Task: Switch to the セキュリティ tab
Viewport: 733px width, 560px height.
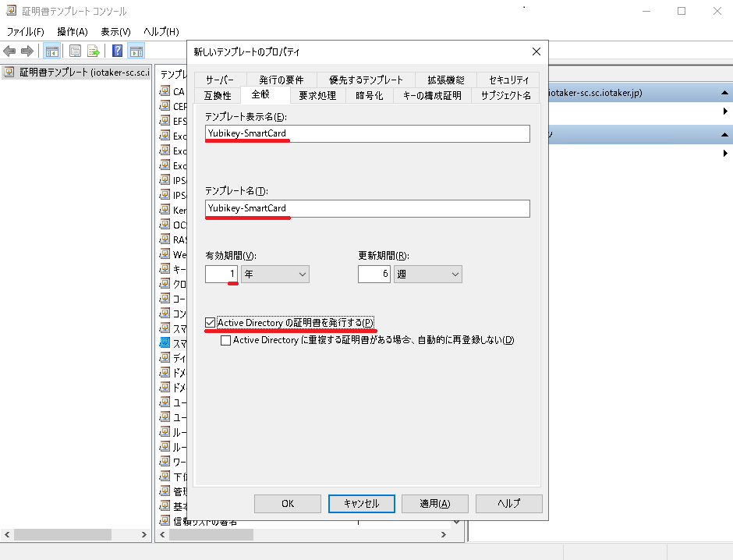Action: pos(508,80)
